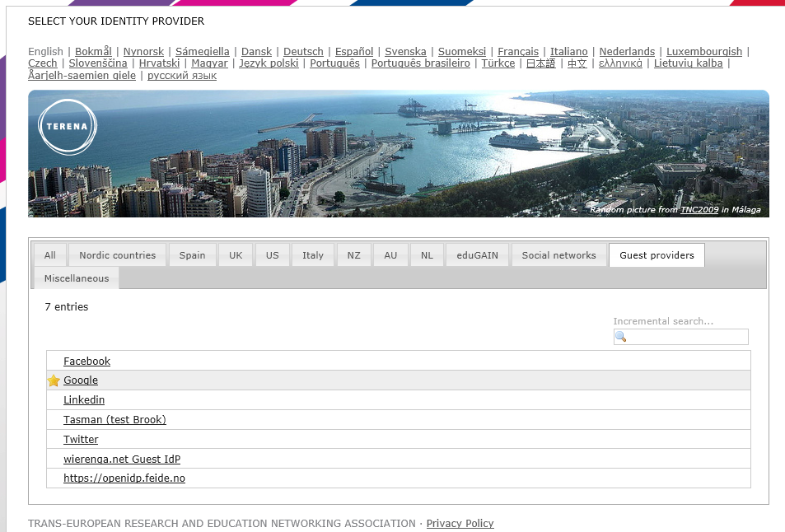Follow the TNC2009 link on the banner
This screenshot has height=532, width=785.
[699, 210]
